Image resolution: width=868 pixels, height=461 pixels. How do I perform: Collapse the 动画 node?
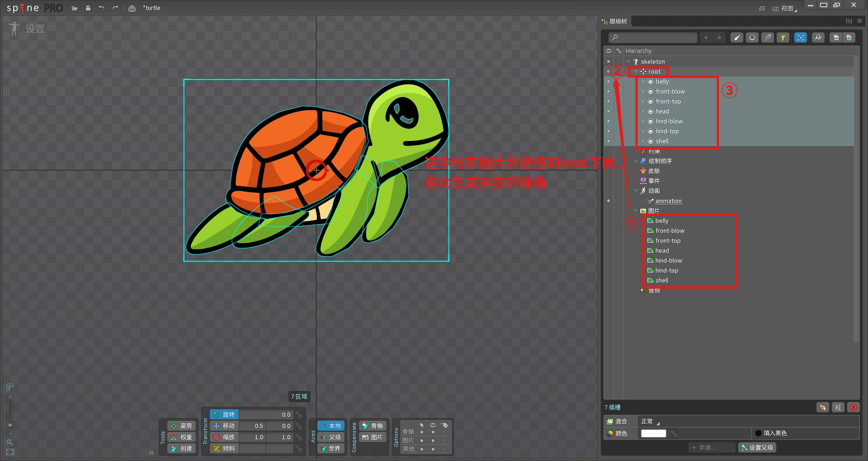tap(636, 191)
